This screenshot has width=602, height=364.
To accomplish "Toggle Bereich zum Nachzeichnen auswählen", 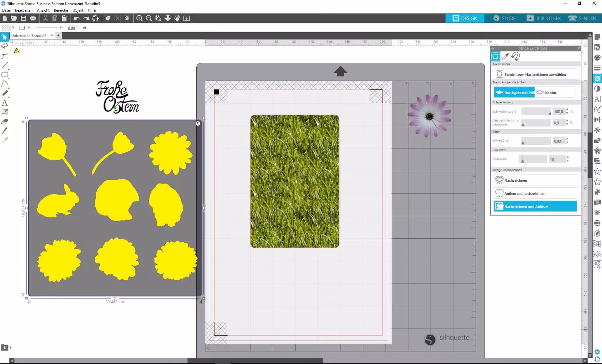I will 535,74.
